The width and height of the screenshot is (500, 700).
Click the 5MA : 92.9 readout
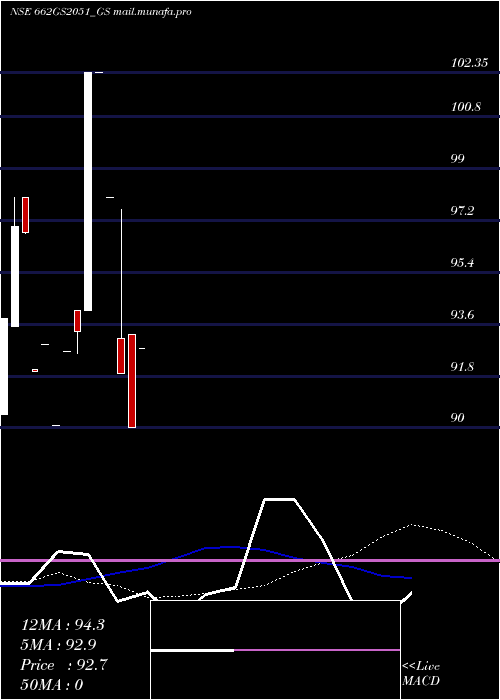pos(58,645)
